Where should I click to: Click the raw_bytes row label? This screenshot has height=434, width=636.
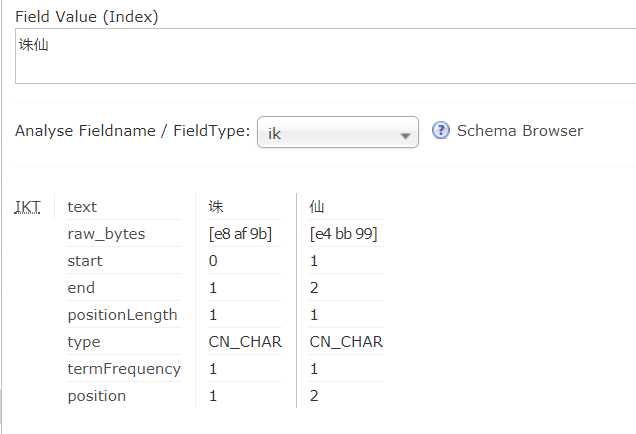click(106, 234)
